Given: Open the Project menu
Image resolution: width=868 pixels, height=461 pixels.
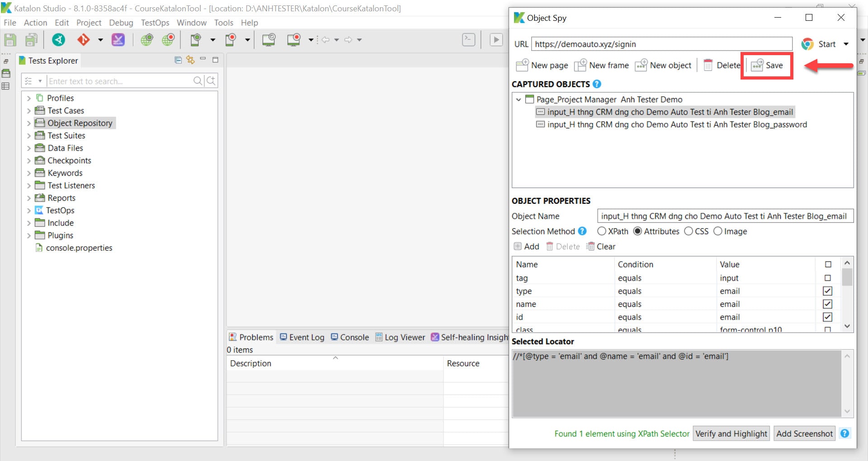Looking at the screenshot, I should (89, 23).
